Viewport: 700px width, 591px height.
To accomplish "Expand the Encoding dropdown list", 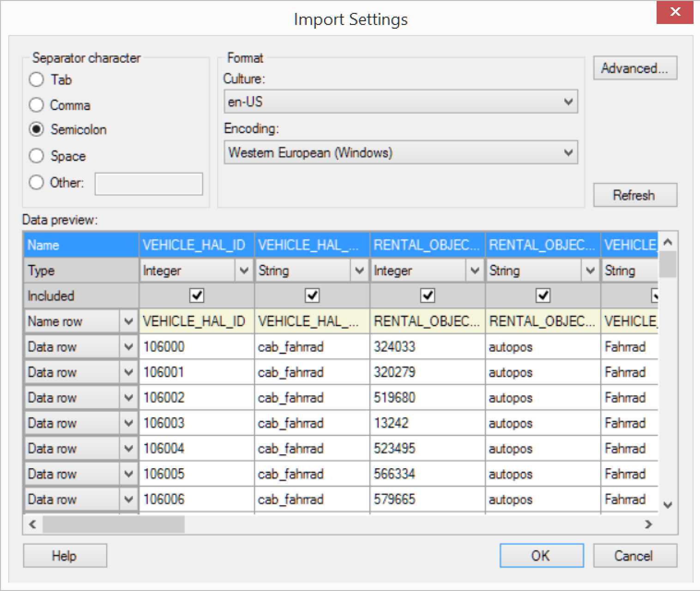I will click(400, 153).
